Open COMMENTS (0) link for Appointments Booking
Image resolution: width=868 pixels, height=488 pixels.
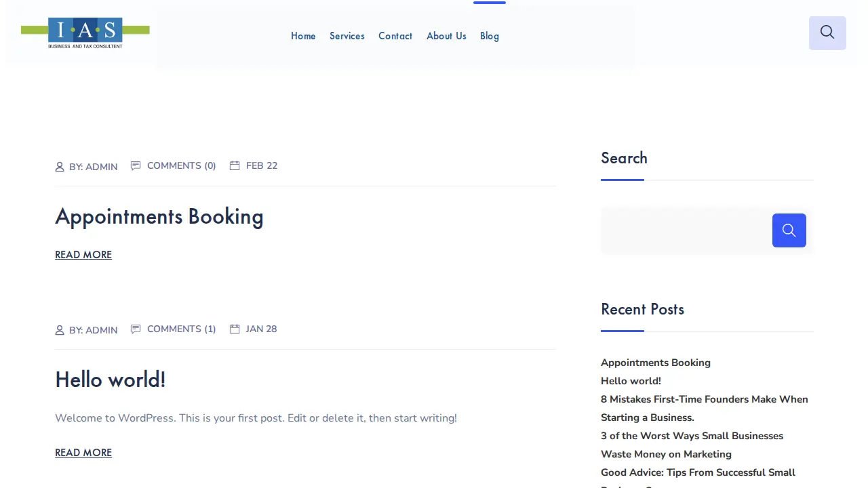click(182, 165)
